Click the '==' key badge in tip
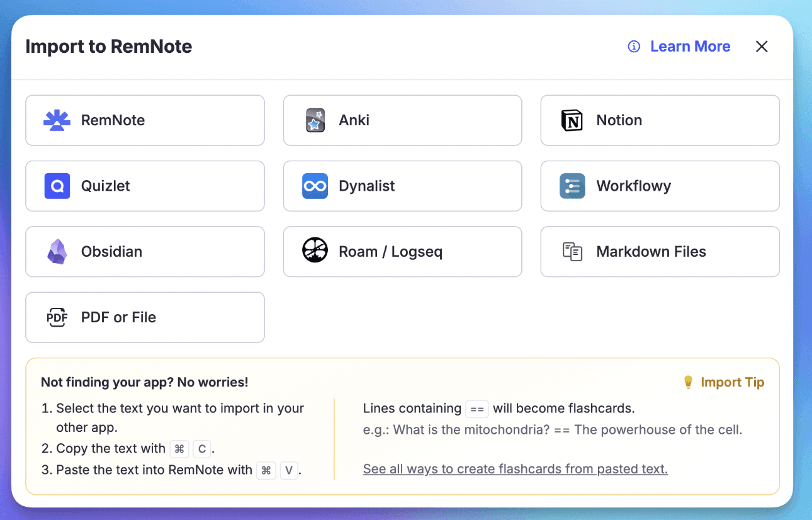The height and width of the screenshot is (520, 812). click(x=477, y=409)
